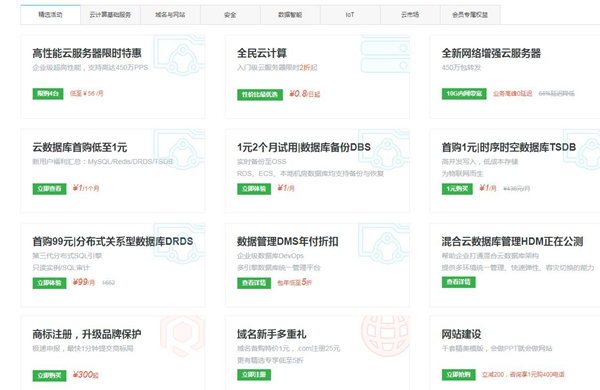Click the 企业级数据库DevOps description
This screenshot has width=600, height=390.
click(x=271, y=256)
